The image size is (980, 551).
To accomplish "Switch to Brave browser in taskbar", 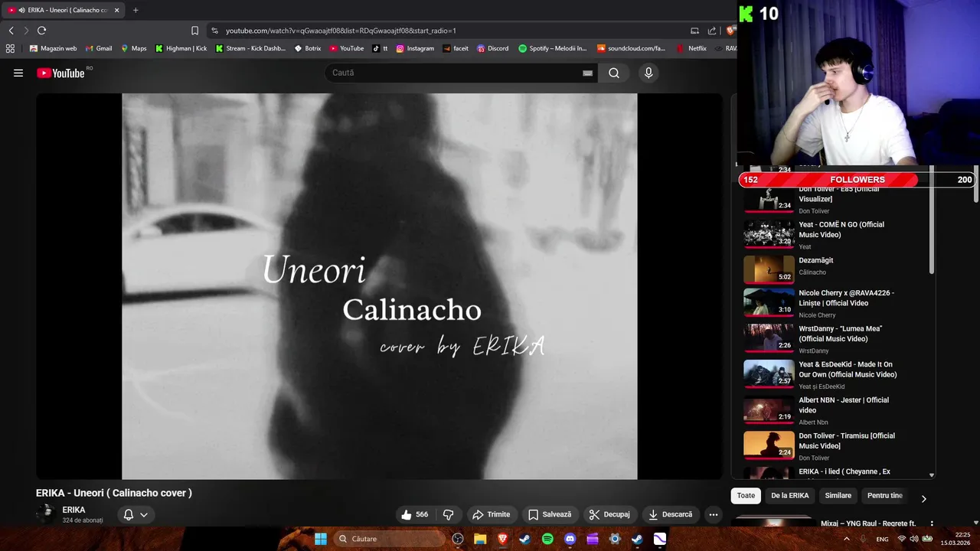I will (502, 539).
